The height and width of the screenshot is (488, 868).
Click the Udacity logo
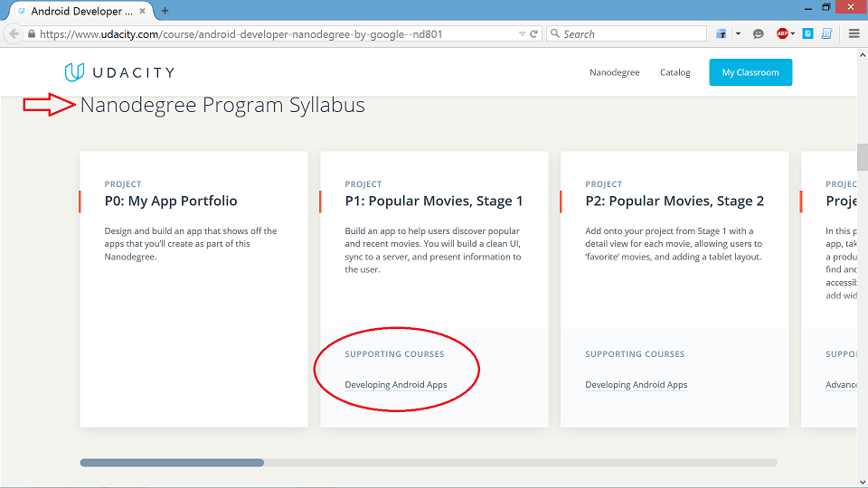[x=119, y=72]
